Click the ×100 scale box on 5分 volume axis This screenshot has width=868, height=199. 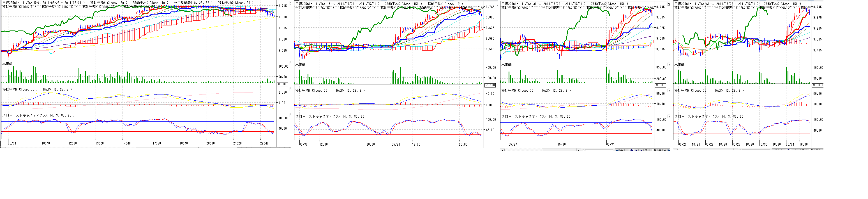pyautogui.click(x=283, y=84)
